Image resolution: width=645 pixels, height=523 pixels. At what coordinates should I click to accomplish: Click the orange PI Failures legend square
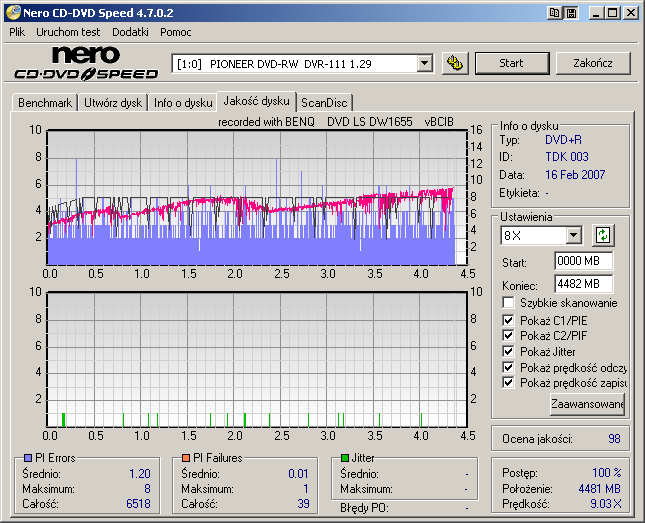point(186,458)
